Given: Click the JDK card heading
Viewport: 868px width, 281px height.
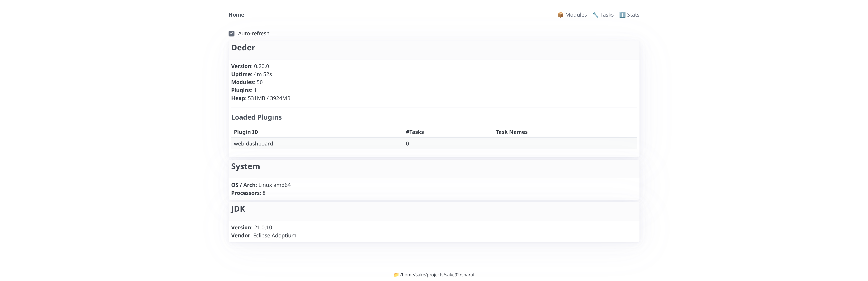Looking at the screenshot, I should tap(238, 209).
